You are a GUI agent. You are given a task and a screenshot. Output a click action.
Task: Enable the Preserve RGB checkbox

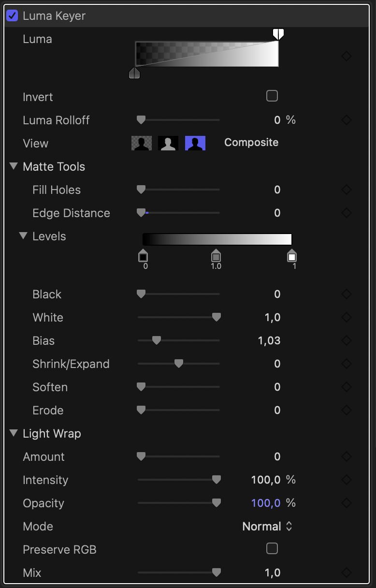pos(272,548)
